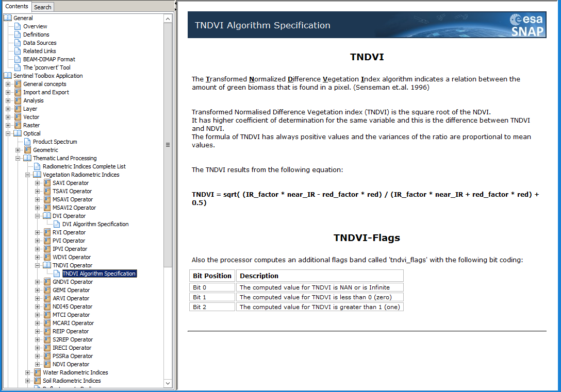Select the S2REP Operator entry

click(73, 339)
